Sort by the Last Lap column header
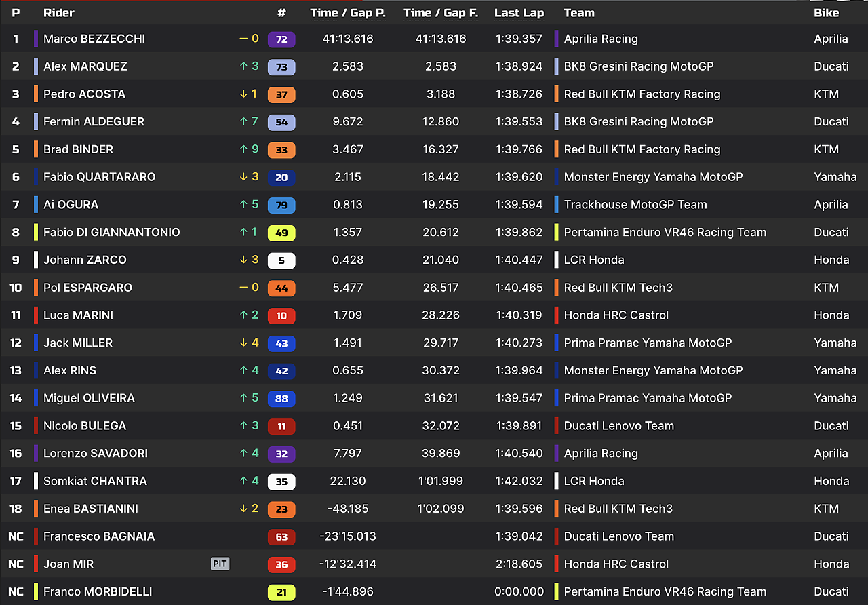 (x=518, y=13)
